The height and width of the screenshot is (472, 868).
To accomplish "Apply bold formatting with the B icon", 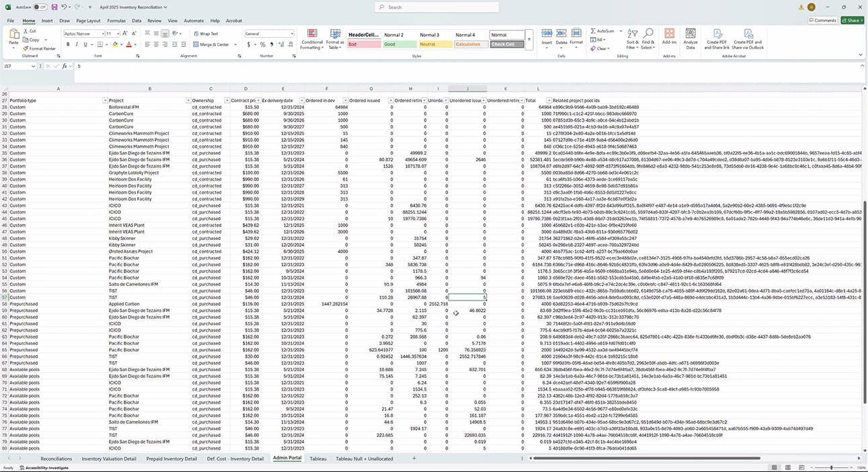I will point(68,44).
